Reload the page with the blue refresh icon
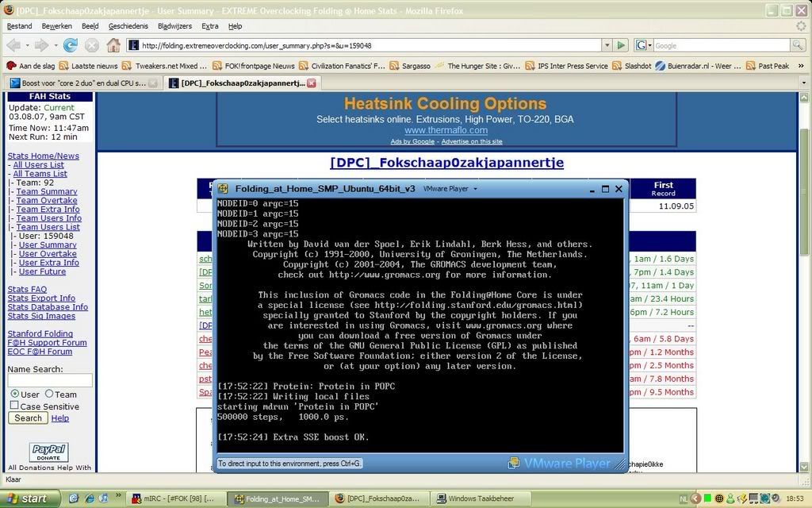Image resolution: width=812 pixels, height=508 pixels. 70,45
